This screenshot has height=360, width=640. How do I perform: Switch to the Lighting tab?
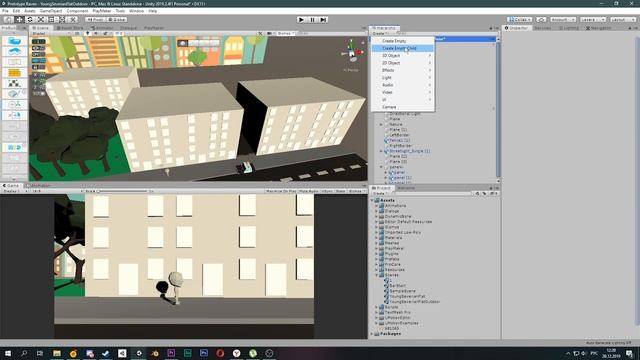[569, 28]
